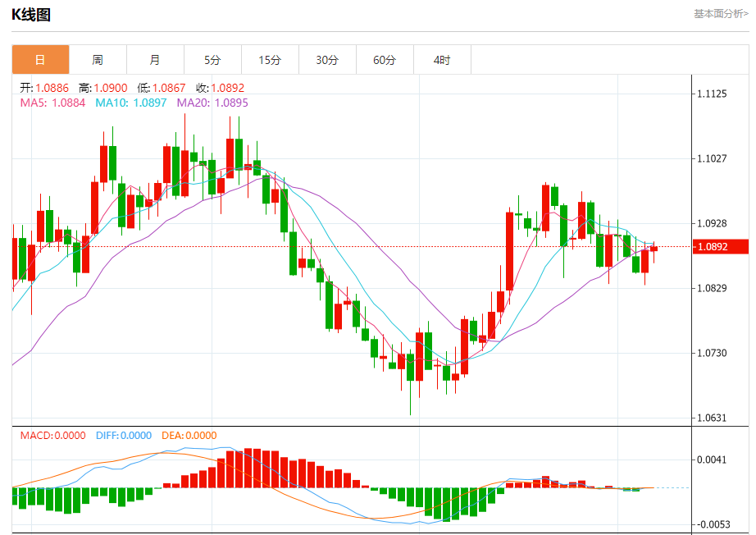This screenshot has width=756, height=535.
Task: Select the 日 daily chart tab
Action: click(40, 60)
